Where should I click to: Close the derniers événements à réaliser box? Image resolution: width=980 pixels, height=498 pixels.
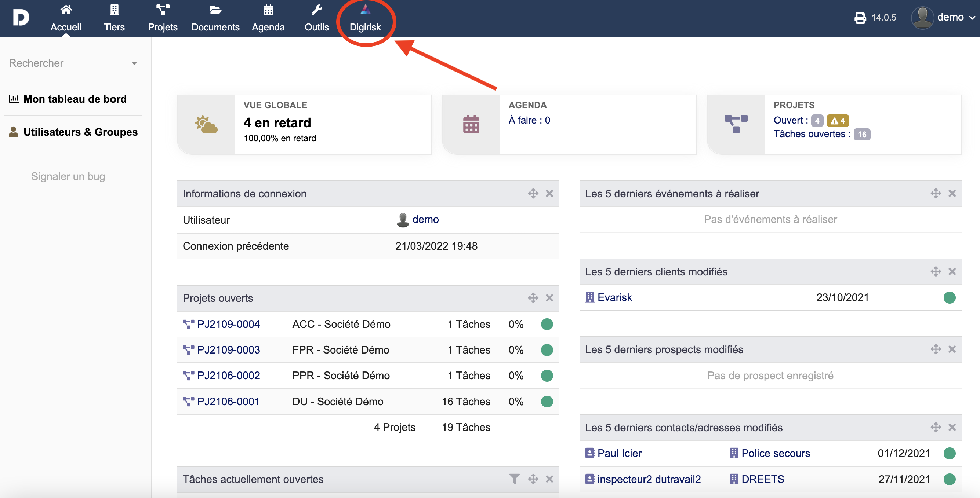point(952,194)
